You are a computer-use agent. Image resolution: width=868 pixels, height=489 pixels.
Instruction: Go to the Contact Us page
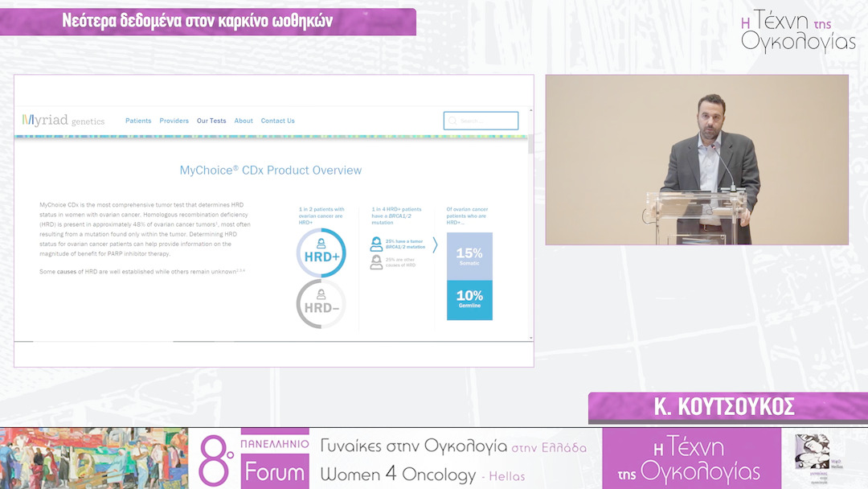pyautogui.click(x=278, y=121)
